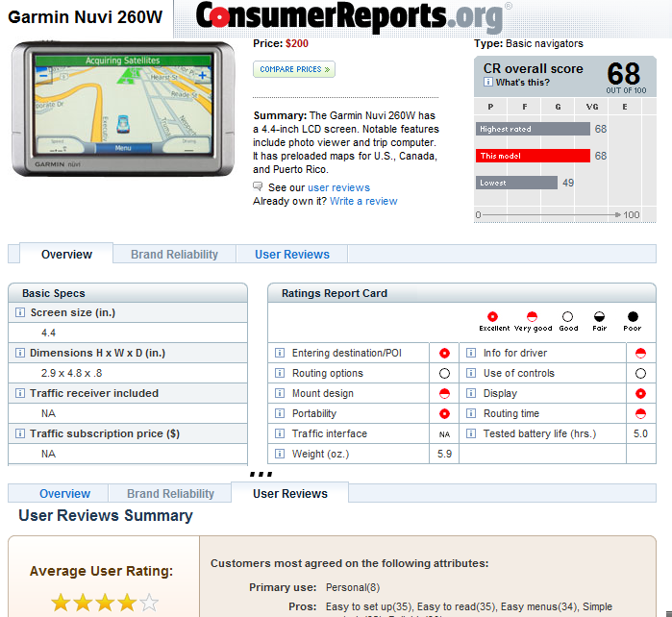Click the Garmin Nuvi 260W title
The width and height of the screenshot is (672, 617).
point(85,17)
